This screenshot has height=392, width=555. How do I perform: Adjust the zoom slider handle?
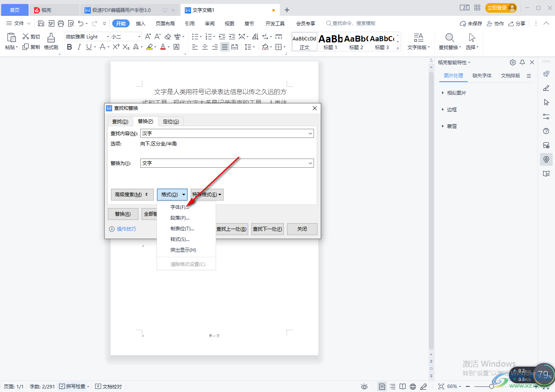tap(492, 386)
